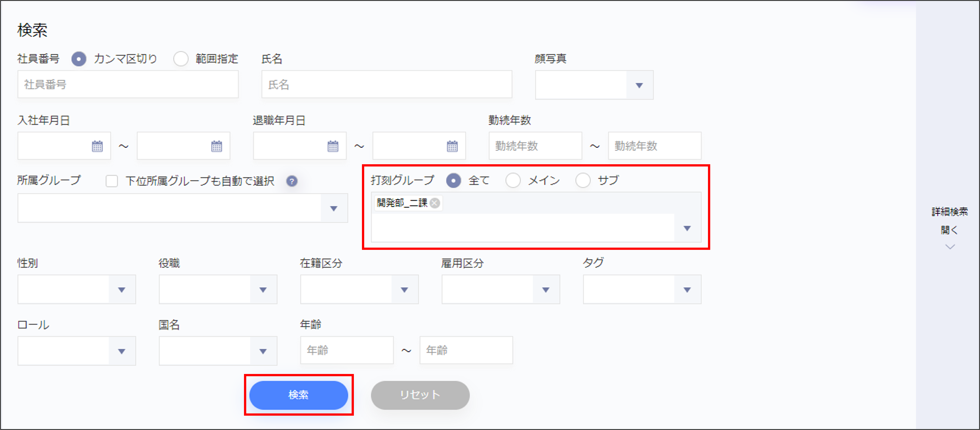Choose サブ radio for 打刻グループ
Image resolution: width=980 pixels, height=430 pixels.
(x=583, y=180)
